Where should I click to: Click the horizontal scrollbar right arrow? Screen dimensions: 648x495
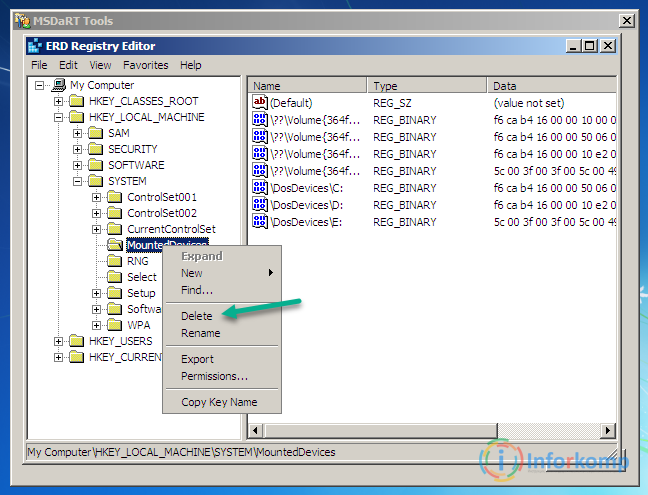608,431
